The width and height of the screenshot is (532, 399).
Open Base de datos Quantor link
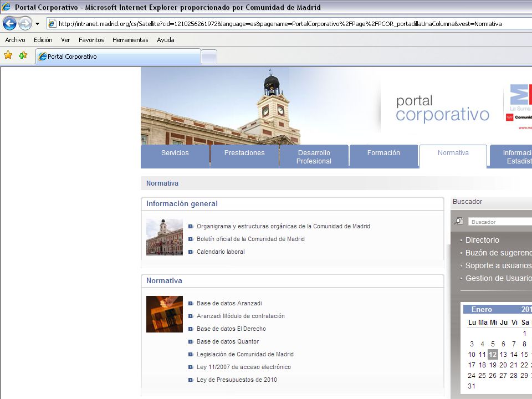tap(228, 342)
